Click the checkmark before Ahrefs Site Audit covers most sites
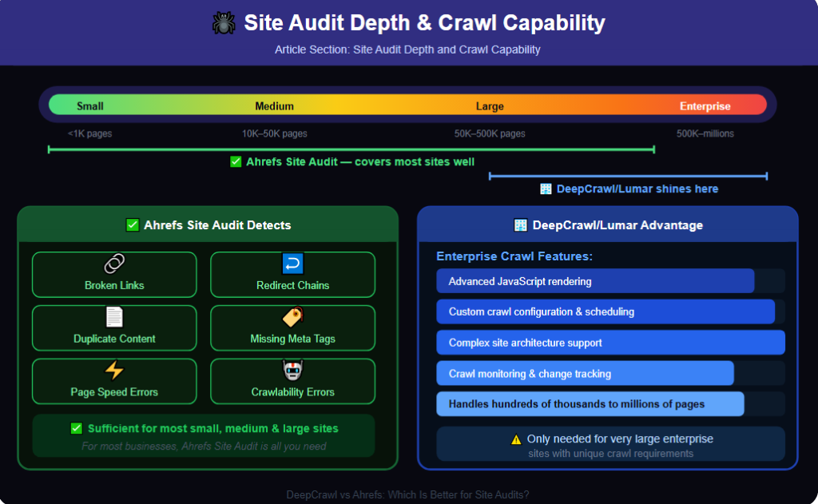The width and height of the screenshot is (818, 504). click(x=236, y=161)
